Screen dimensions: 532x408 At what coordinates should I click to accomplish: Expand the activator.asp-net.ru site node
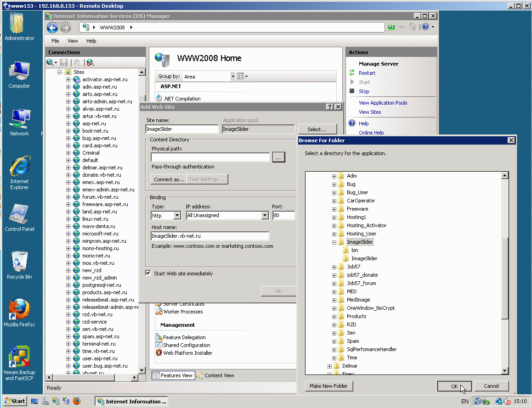[68, 80]
